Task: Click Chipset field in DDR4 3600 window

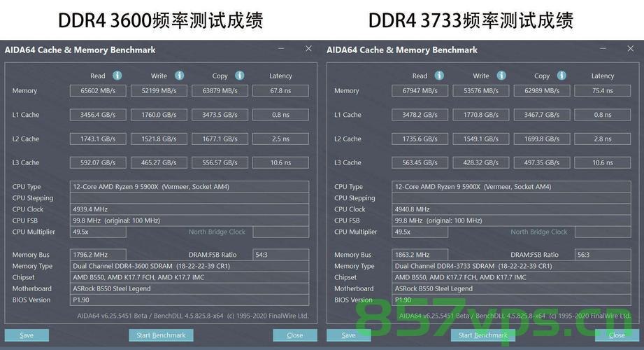Action: pos(189,277)
